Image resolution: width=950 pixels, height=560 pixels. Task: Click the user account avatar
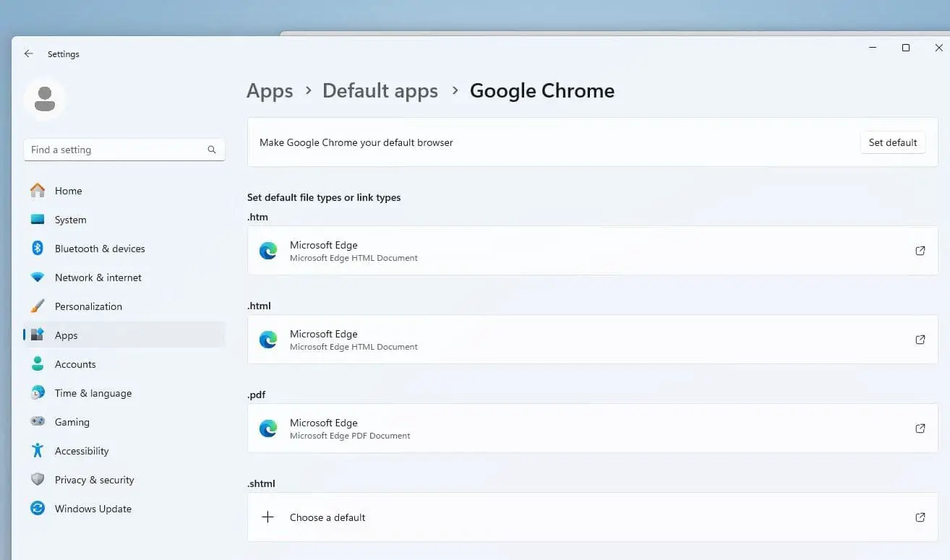45,98
